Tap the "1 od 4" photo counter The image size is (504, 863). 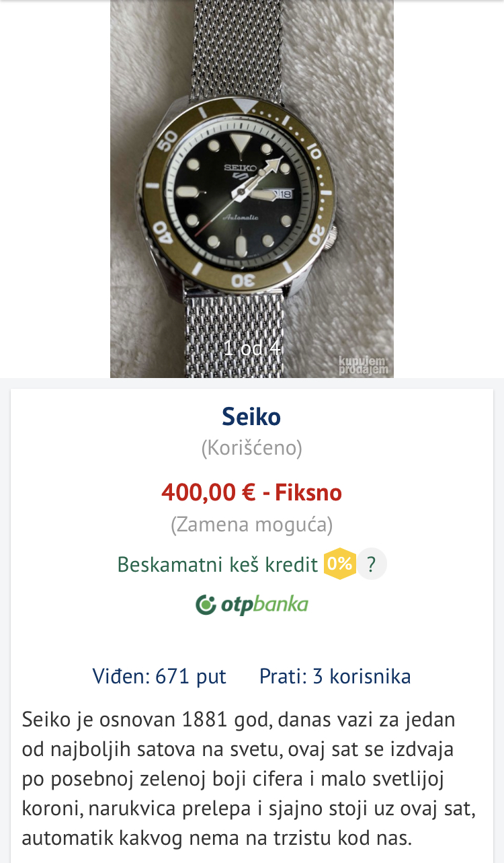252,348
